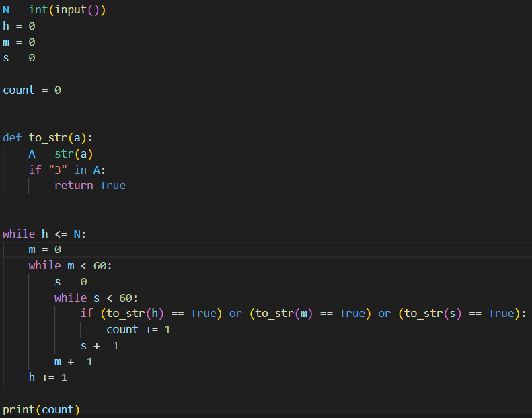Click the "def to_str(a):" definition line
This screenshot has width=532, height=418.
point(48,138)
